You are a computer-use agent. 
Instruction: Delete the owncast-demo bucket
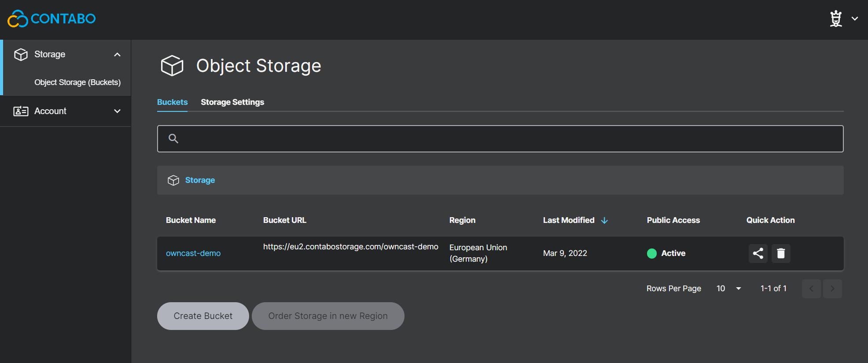781,253
